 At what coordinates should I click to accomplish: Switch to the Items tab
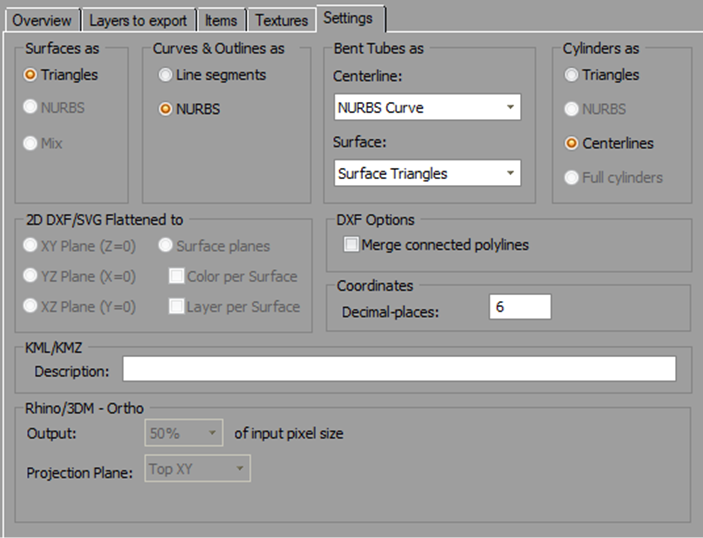point(221,20)
